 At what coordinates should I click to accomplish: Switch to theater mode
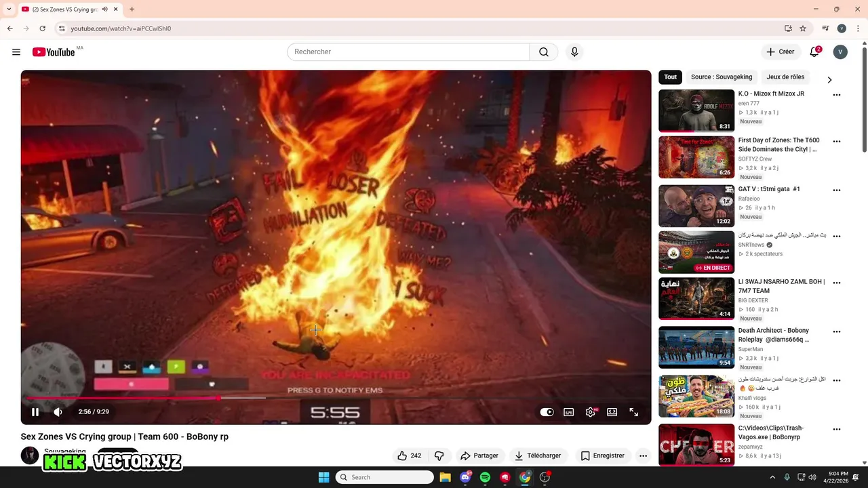[x=612, y=412]
